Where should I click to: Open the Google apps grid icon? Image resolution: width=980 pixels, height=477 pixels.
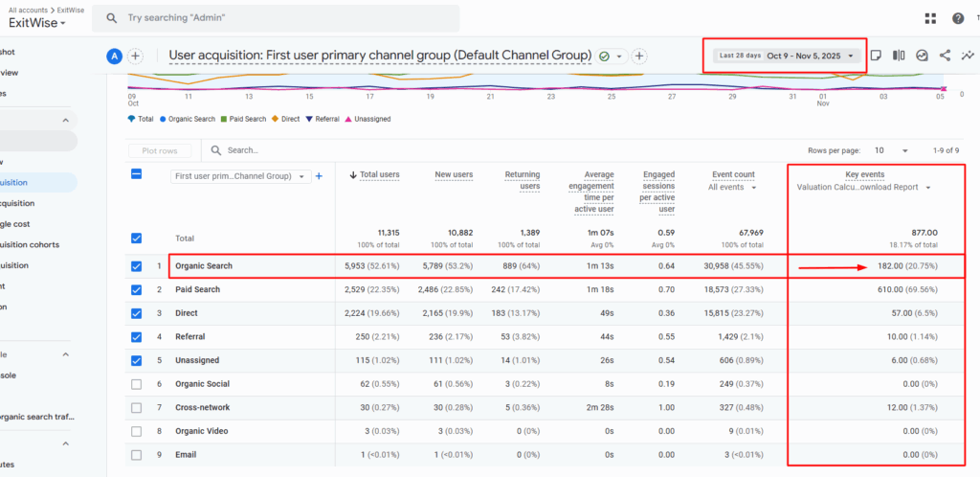(x=930, y=19)
